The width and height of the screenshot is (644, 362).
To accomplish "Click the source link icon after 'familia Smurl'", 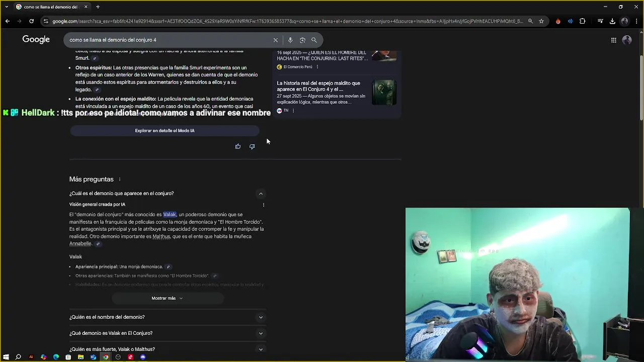I will click(x=94, y=58).
